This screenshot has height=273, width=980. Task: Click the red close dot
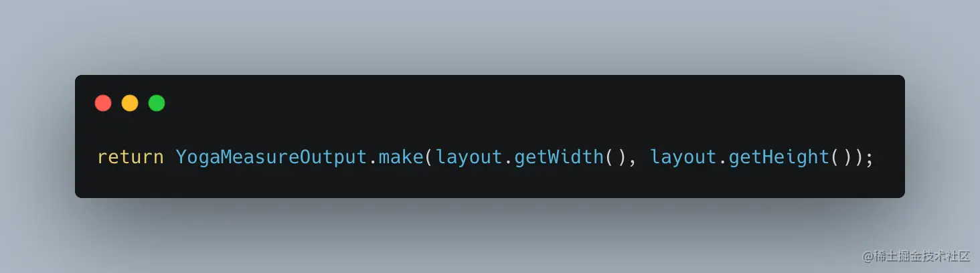(103, 103)
